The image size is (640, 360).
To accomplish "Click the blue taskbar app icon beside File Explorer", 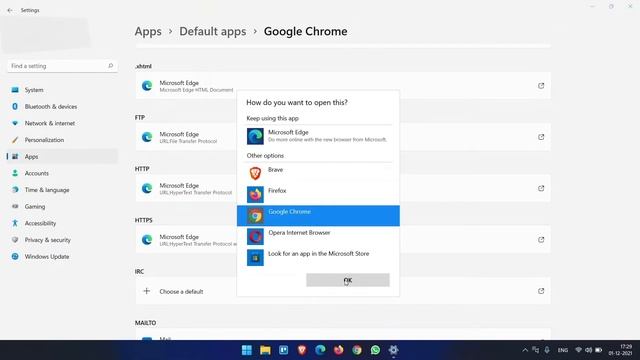I will (284, 350).
